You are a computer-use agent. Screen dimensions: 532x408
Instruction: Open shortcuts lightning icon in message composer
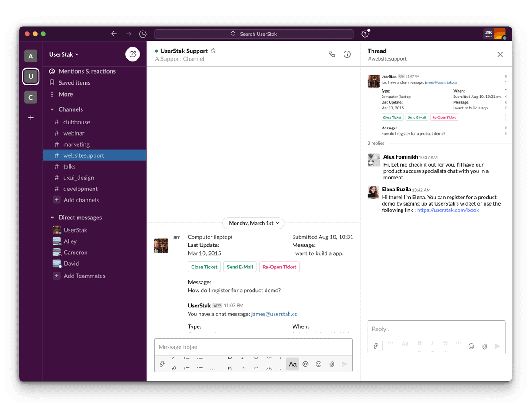163,364
